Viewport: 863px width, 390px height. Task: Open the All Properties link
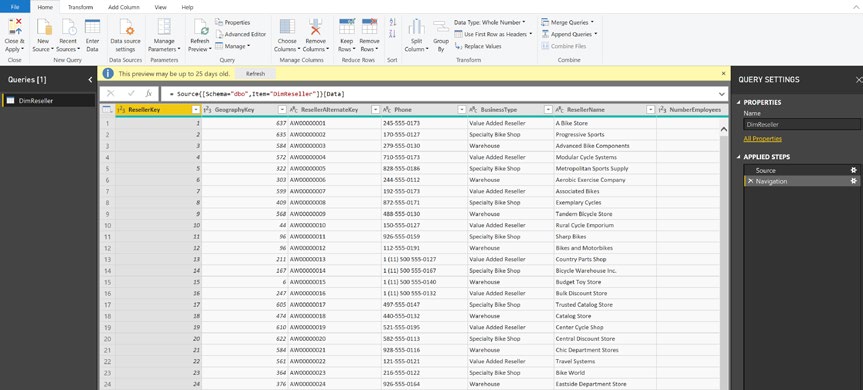click(x=762, y=139)
